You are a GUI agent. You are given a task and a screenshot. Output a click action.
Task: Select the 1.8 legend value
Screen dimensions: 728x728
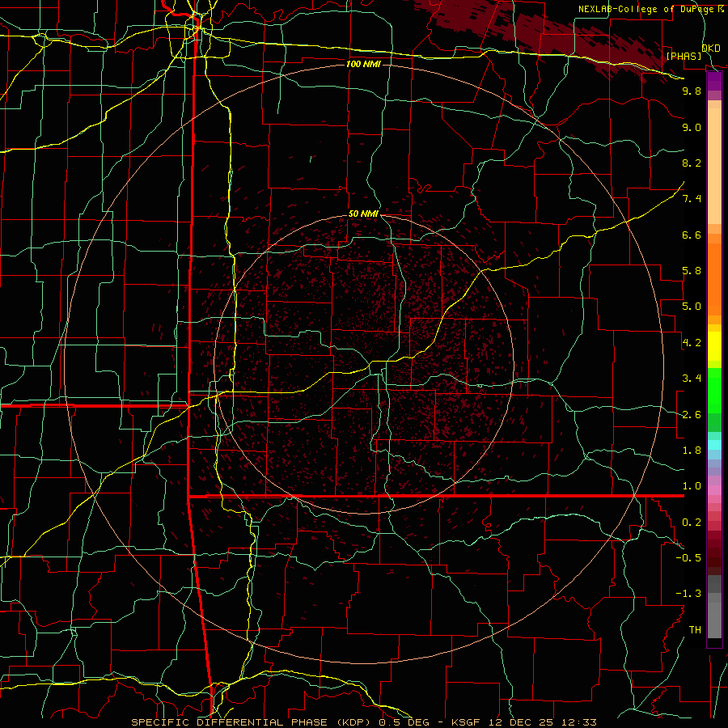tap(692, 451)
